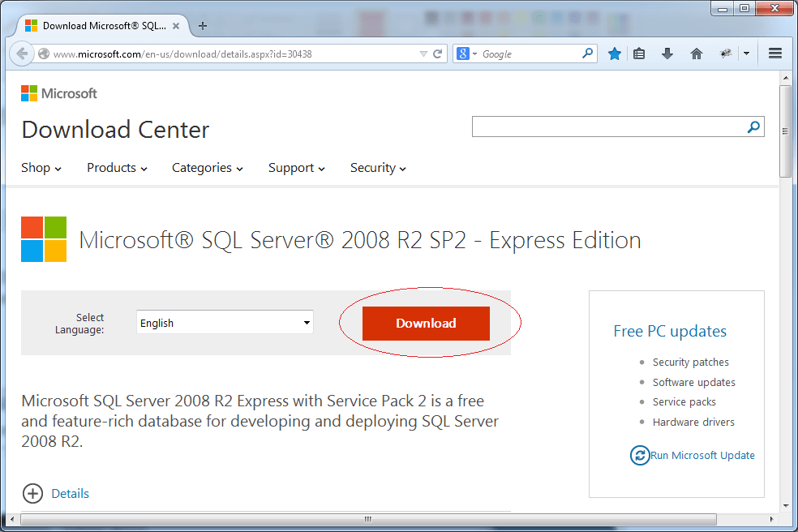Minimize the browser window
Viewport: 798px width, 532px height.
(722, 9)
